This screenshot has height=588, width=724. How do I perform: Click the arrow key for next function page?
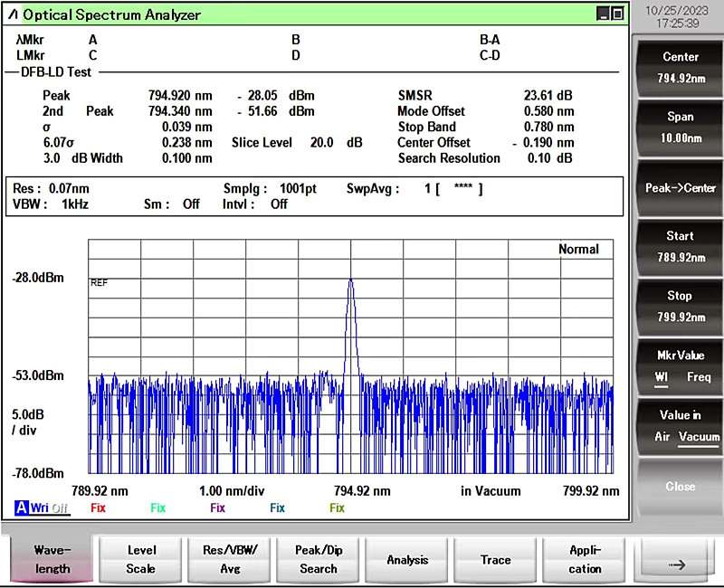click(676, 563)
